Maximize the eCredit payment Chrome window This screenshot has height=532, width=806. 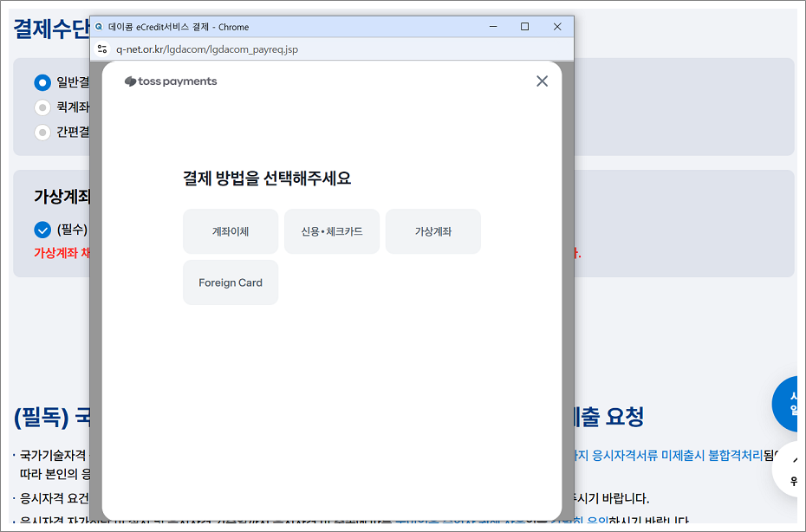(523, 27)
